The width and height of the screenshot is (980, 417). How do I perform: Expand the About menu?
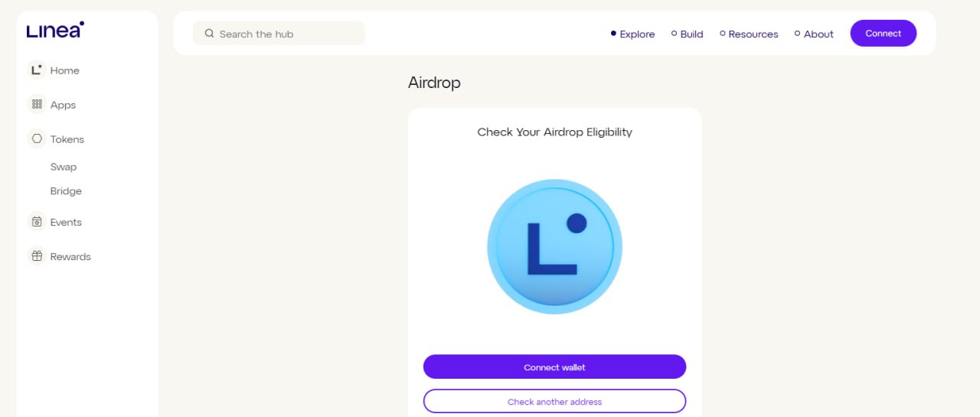pyautogui.click(x=814, y=34)
